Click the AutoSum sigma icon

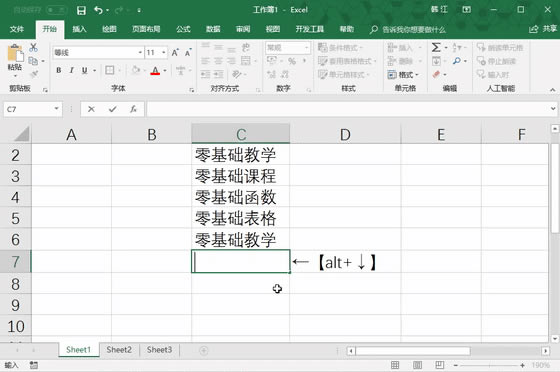436,47
